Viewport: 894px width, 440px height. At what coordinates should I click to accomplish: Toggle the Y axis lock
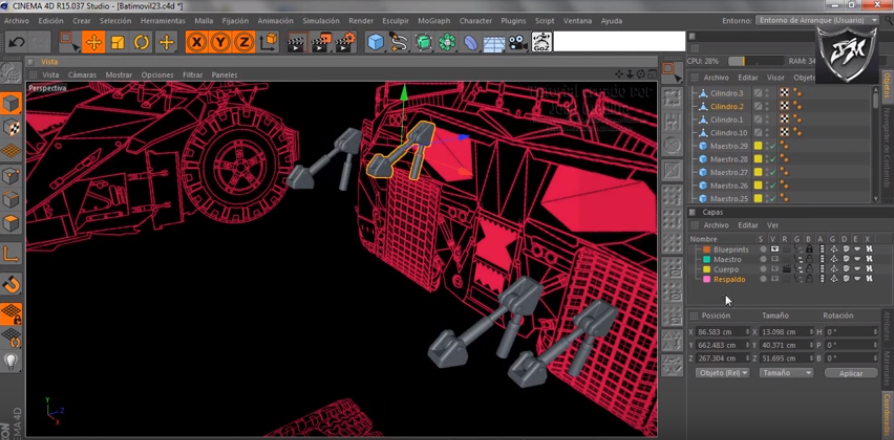221,42
